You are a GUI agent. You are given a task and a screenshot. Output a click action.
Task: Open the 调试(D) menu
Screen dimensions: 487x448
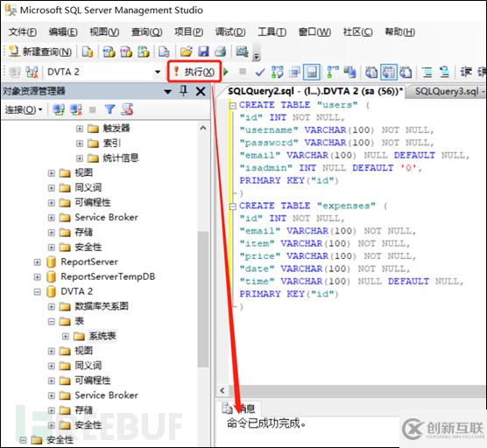pyautogui.click(x=230, y=32)
